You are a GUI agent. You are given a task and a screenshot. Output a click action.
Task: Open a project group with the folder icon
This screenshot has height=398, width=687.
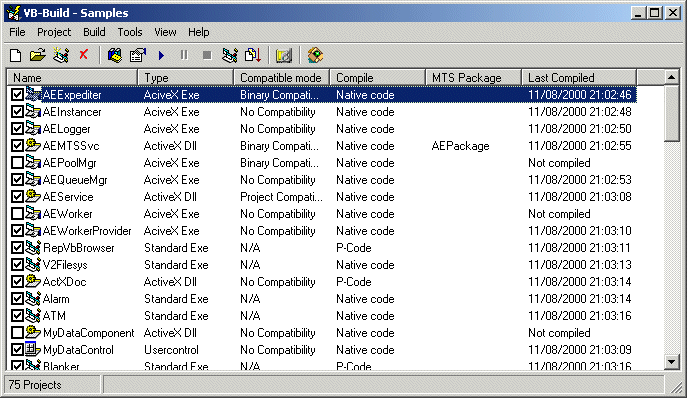point(38,55)
